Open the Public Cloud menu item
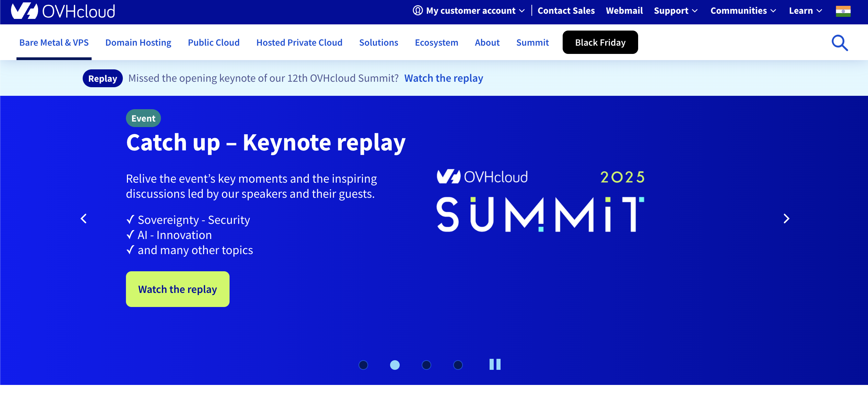Image resolution: width=868 pixels, height=410 pixels. click(214, 43)
